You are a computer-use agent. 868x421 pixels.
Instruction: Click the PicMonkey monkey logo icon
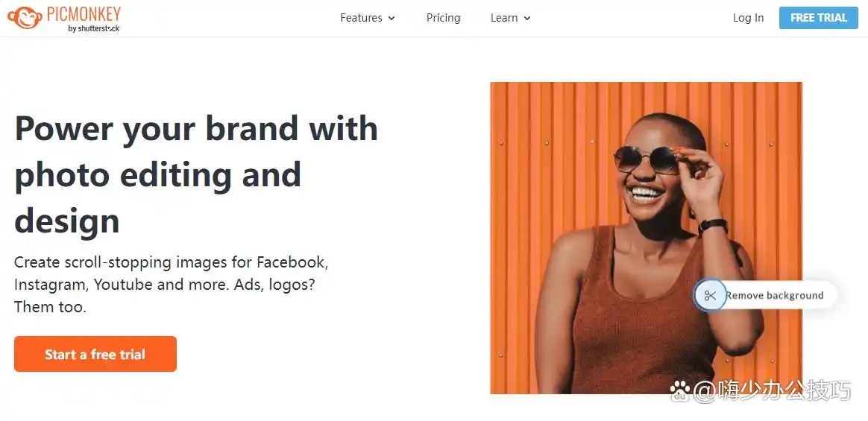click(24, 18)
